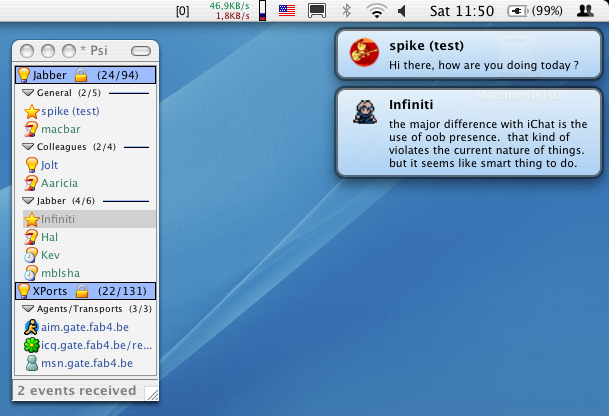Select contact Jolt in Colleagues

click(x=89, y=165)
